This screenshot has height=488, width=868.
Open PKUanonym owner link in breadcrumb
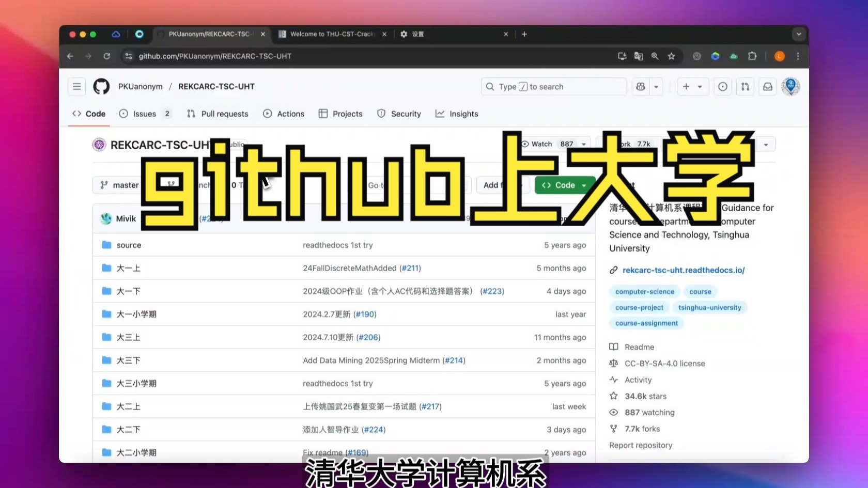(141, 86)
